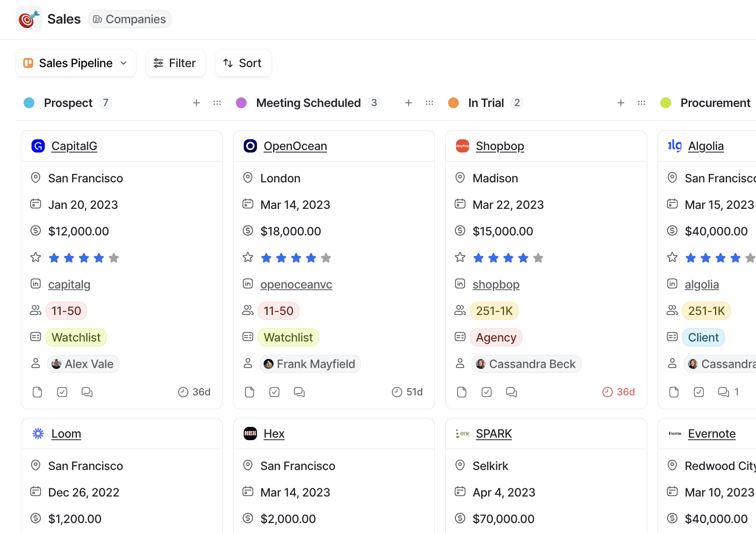Click the comments icon on CapitalG card
Screen dimensions: 756x533
point(87,392)
